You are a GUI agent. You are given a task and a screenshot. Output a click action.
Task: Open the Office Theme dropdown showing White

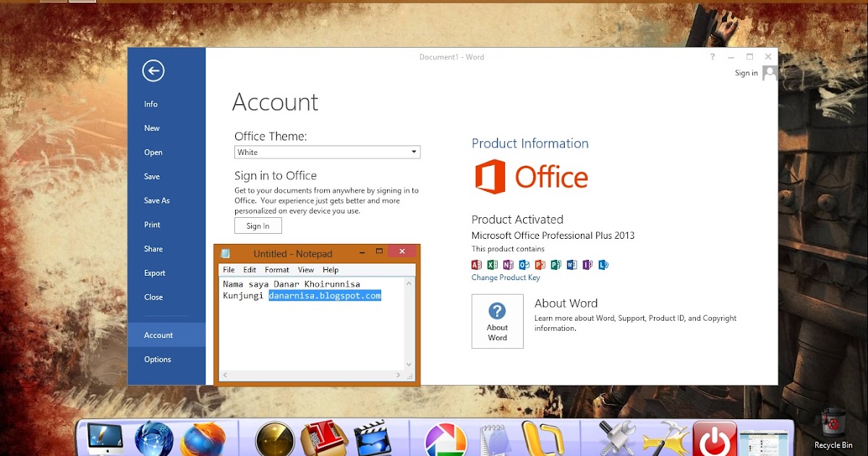[x=328, y=152]
